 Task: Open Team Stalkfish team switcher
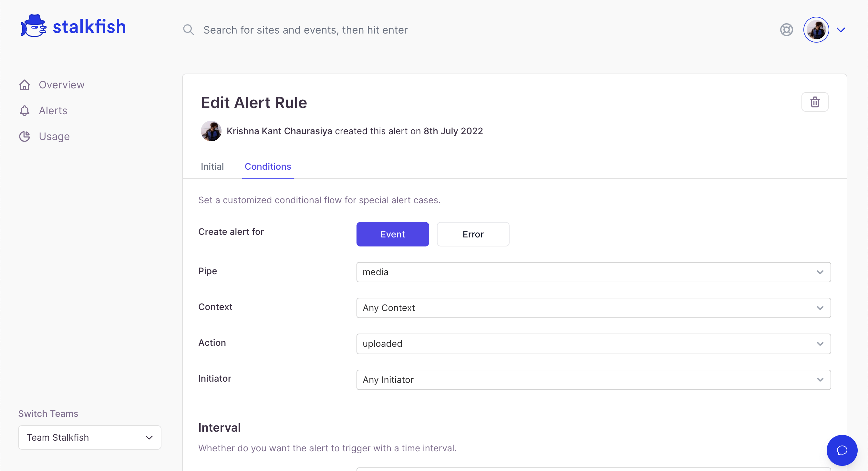(x=90, y=437)
